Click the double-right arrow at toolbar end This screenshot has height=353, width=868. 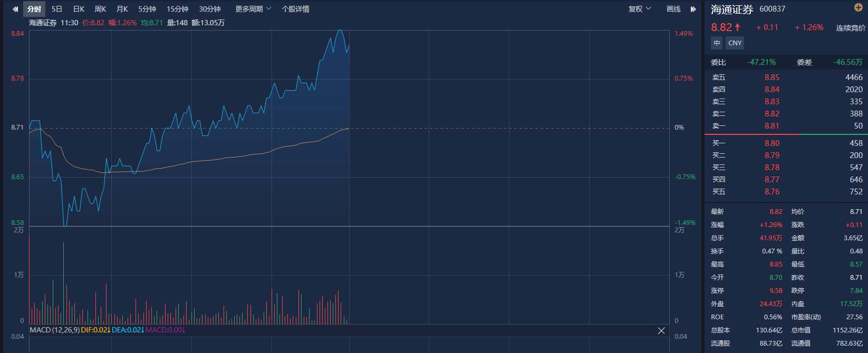[x=693, y=9]
